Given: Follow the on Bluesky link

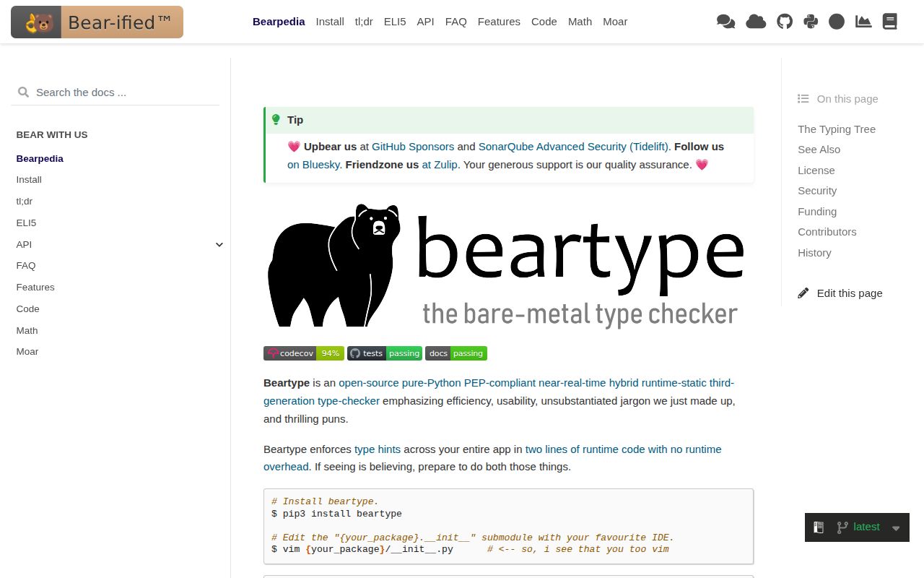Looking at the screenshot, I should (x=313, y=165).
